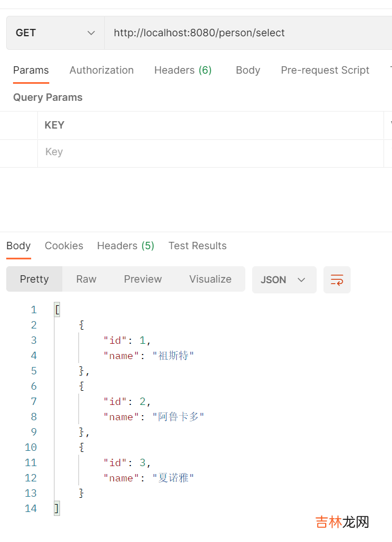View the response Cookies tab

click(x=64, y=246)
